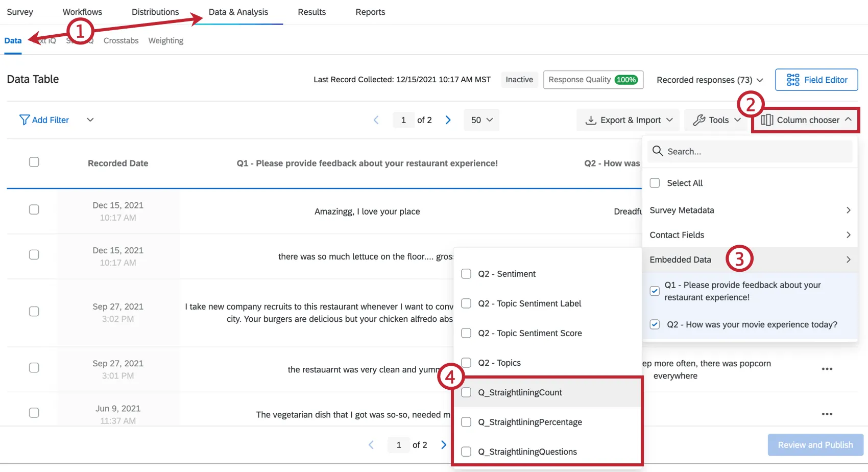The image size is (868, 472).
Task: Click the Response Quality 100% indicator
Action: pos(593,80)
